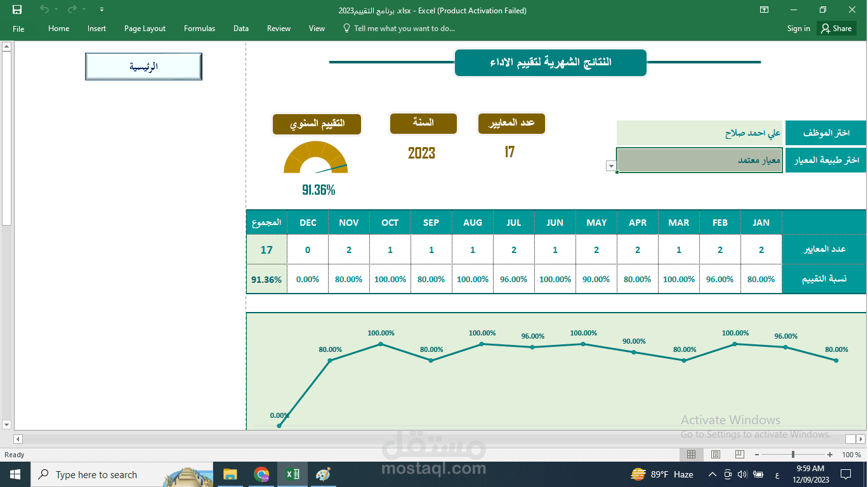Click the الشهرية لتقييم الاداء title banner

coord(551,63)
